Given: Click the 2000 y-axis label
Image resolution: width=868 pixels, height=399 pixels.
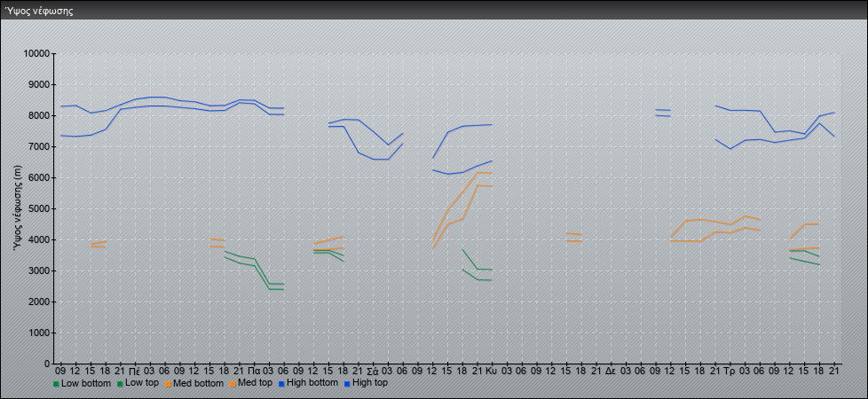Looking at the screenshot, I should 39,301.
